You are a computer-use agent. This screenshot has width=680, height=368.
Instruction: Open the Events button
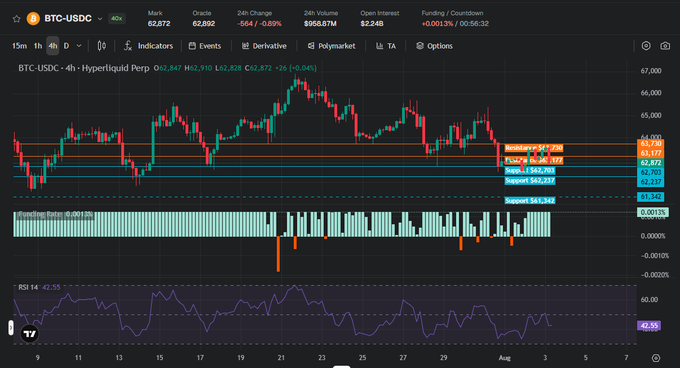(x=205, y=46)
